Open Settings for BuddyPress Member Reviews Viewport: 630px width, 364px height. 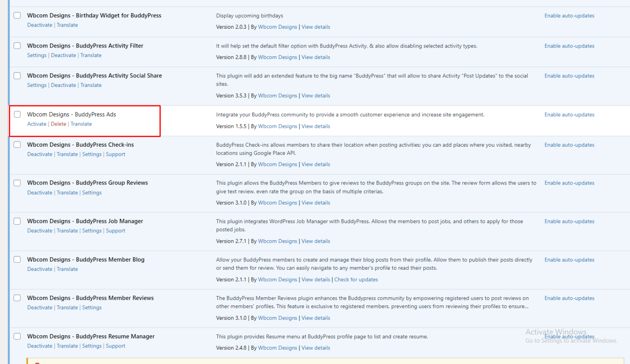coord(91,307)
